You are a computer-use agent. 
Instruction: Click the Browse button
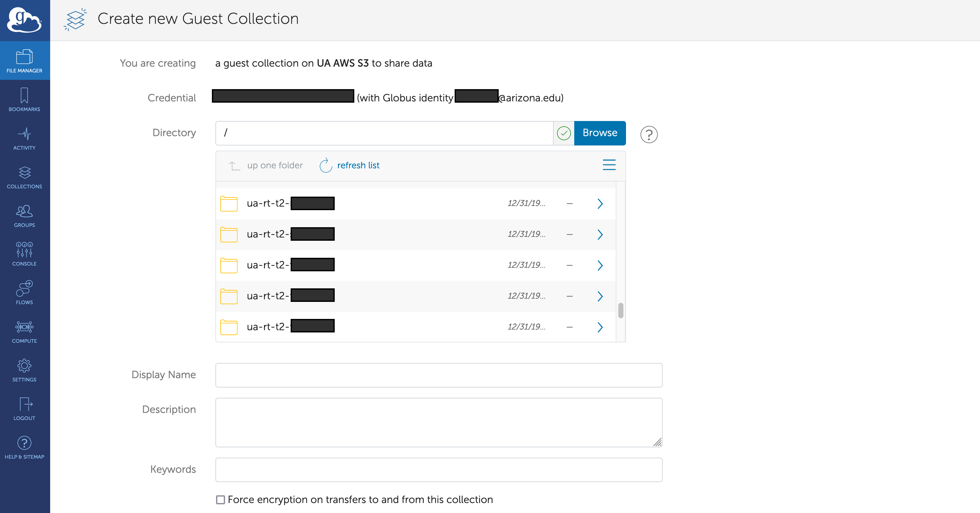coord(600,133)
